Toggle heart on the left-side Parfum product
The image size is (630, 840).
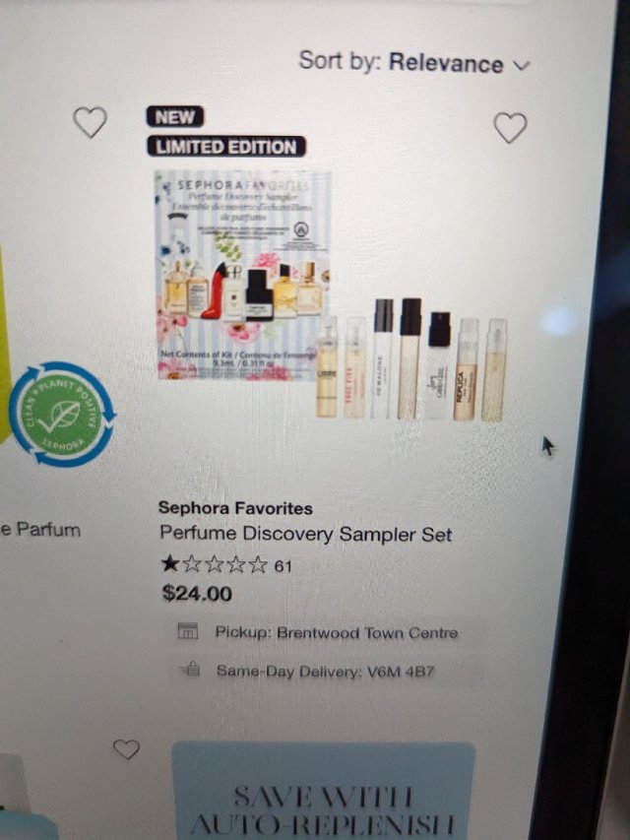coord(90,121)
